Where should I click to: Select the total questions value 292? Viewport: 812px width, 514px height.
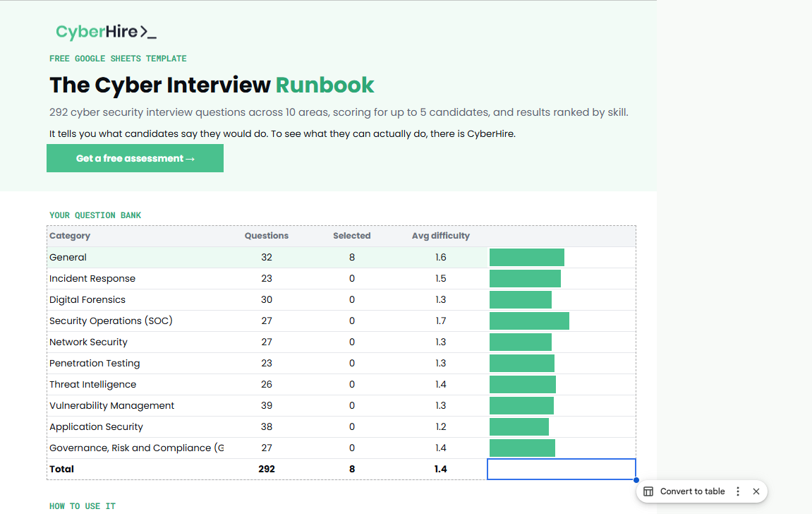point(267,469)
